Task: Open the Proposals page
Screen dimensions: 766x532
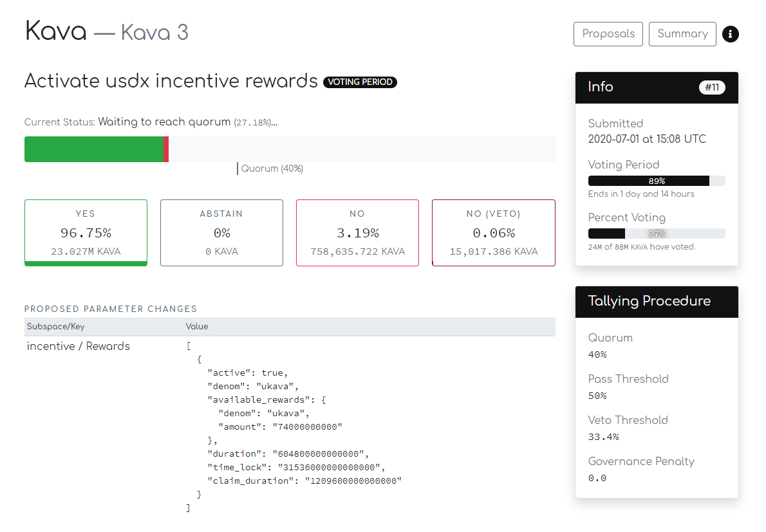Action: click(608, 34)
